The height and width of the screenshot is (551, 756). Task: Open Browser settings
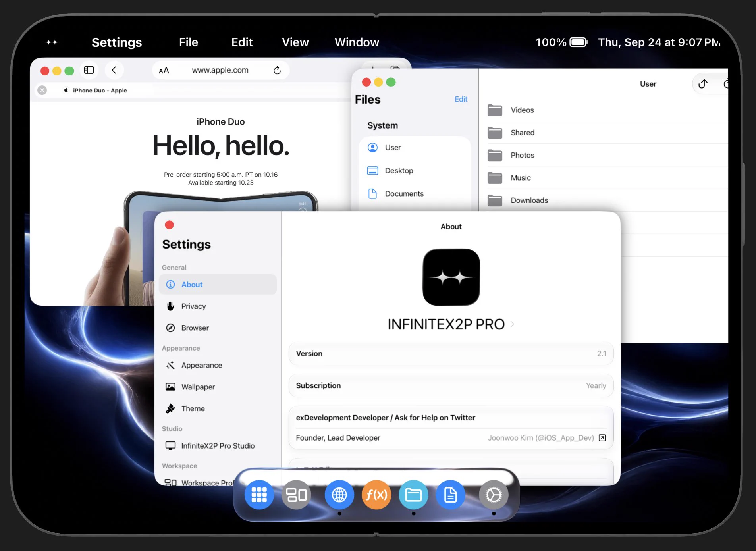pos(218,328)
